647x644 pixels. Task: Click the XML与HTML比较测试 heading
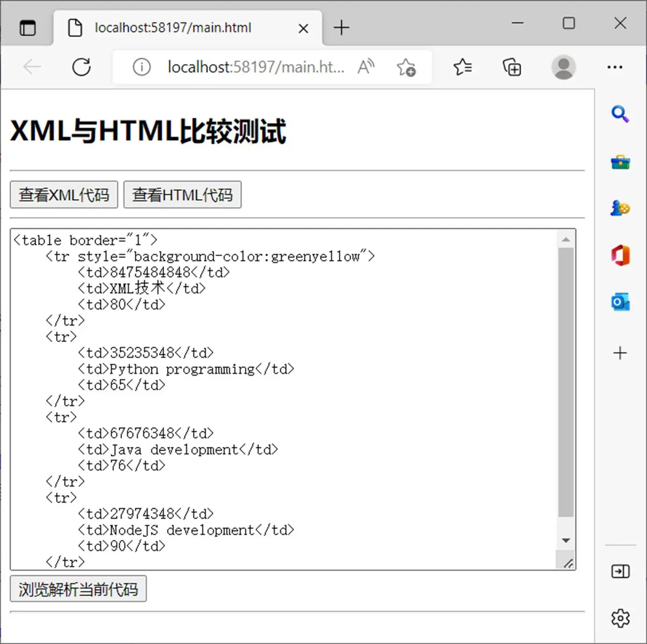[148, 131]
